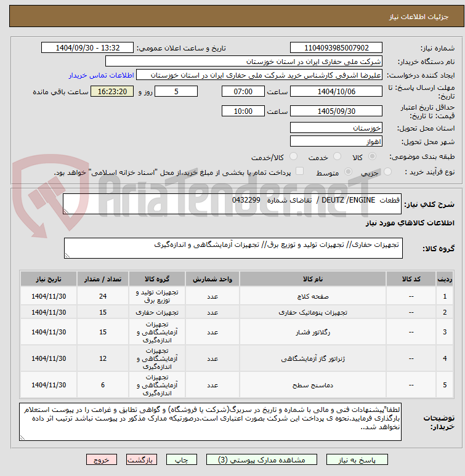Screen dimensions: 465x476
Task: Click the گروه کالا text area
Action: tap(233, 248)
